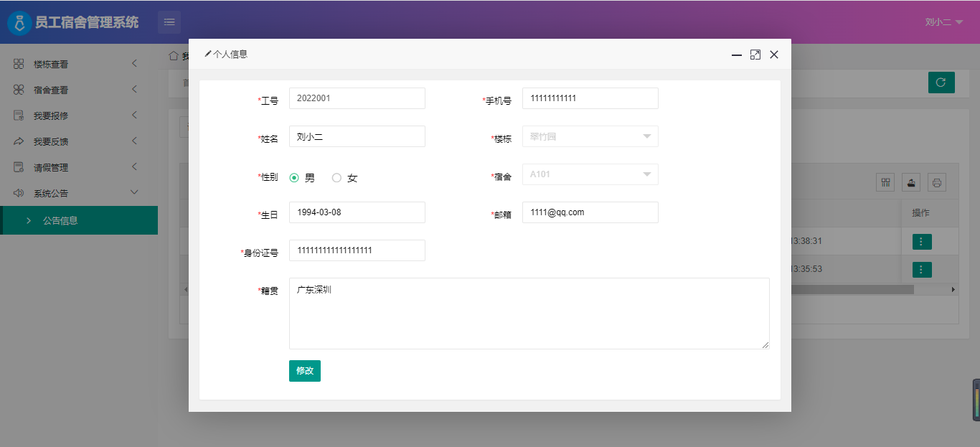Expand the 我要反馈 menu chevron

tap(134, 141)
